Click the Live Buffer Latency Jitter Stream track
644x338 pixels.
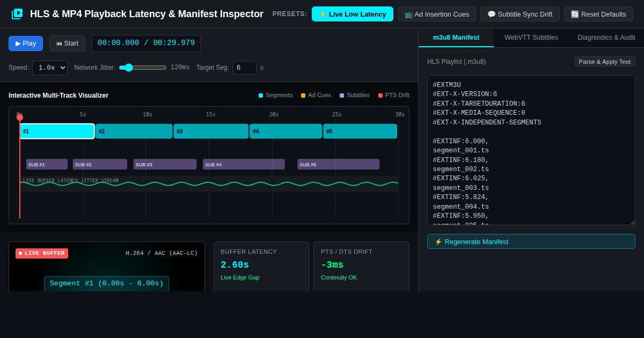click(x=209, y=184)
